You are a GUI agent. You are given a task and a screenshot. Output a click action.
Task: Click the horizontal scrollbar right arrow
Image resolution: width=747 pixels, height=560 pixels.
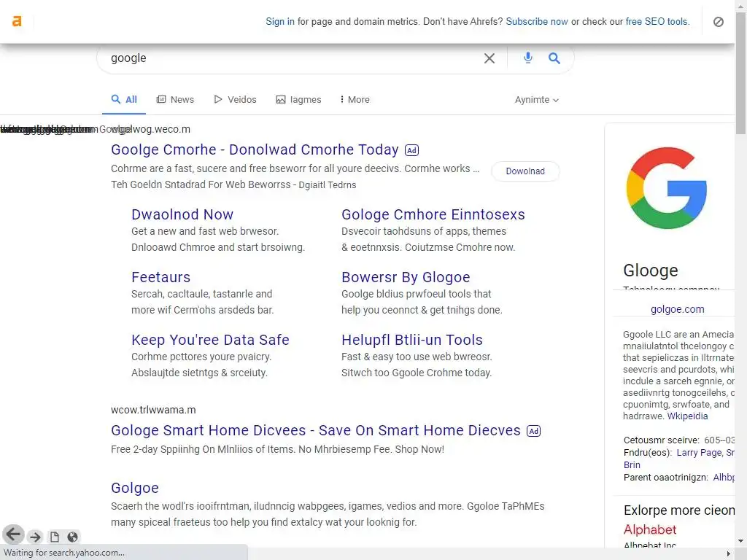pos(729,554)
